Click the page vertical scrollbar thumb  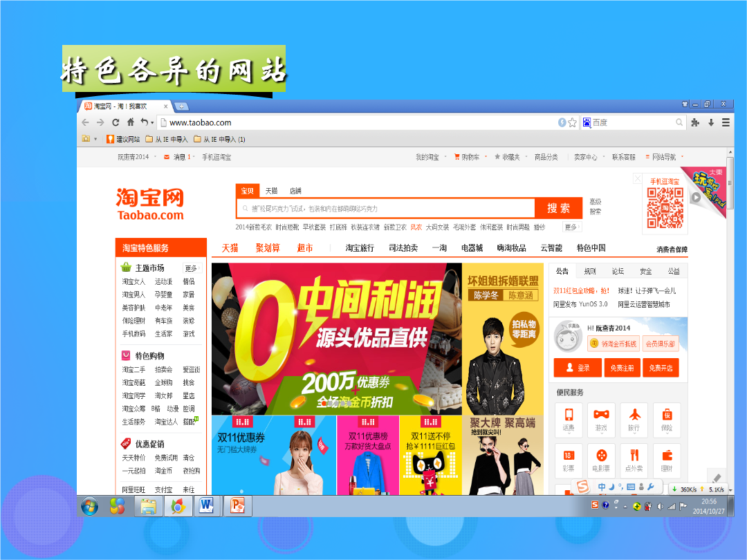730,183
